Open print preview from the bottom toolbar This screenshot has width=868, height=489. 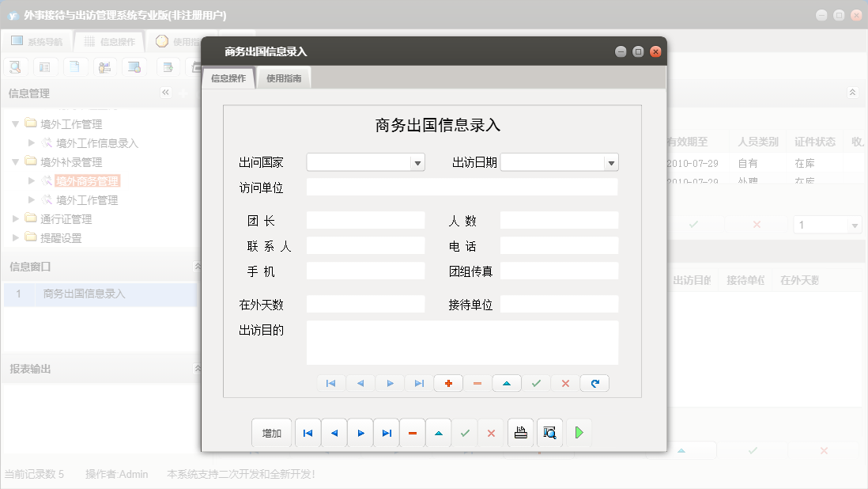point(549,433)
